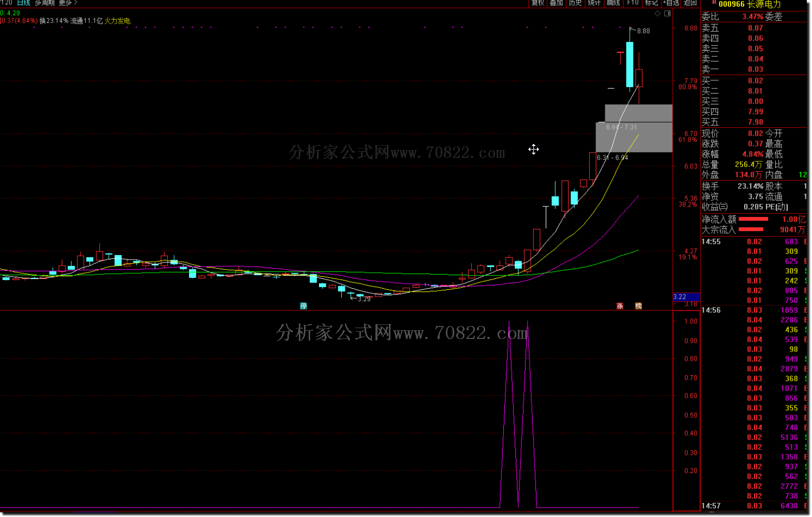Image resolution: width=812 pixels, height=517 pixels.
Task: Expand the 更多 more periods menu
Action: click(x=67, y=3)
